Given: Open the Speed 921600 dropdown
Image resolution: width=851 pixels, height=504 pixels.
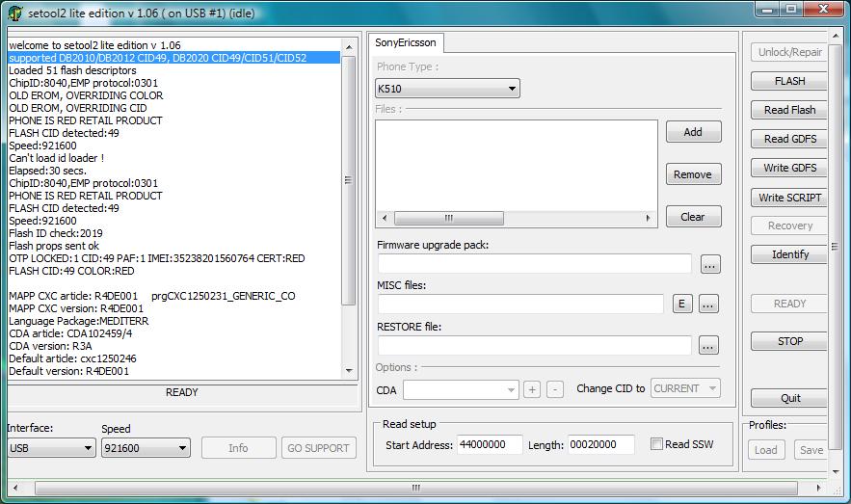Looking at the screenshot, I should [146, 448].
